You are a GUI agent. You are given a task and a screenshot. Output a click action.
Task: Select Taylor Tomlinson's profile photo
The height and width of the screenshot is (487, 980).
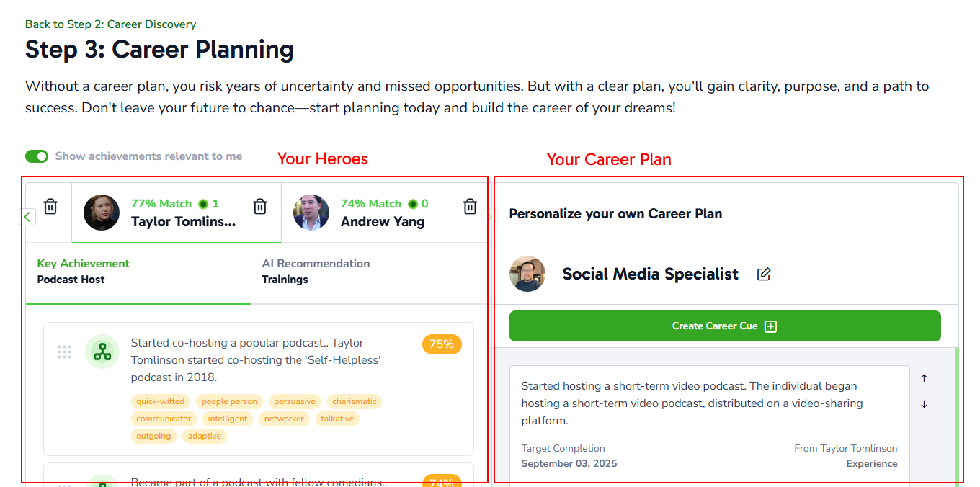[102, 213]
